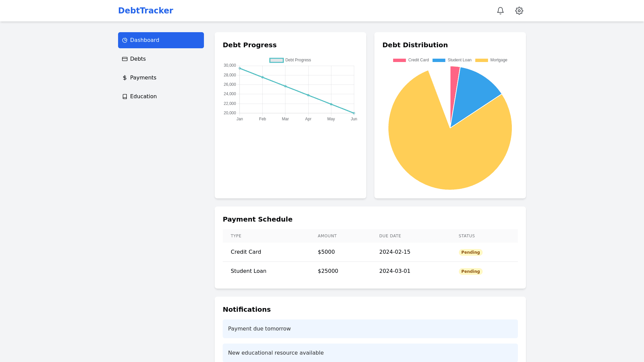Click the Payments dollar sign icon
This screenshot has width=644, height=362.
click(125, 78)
